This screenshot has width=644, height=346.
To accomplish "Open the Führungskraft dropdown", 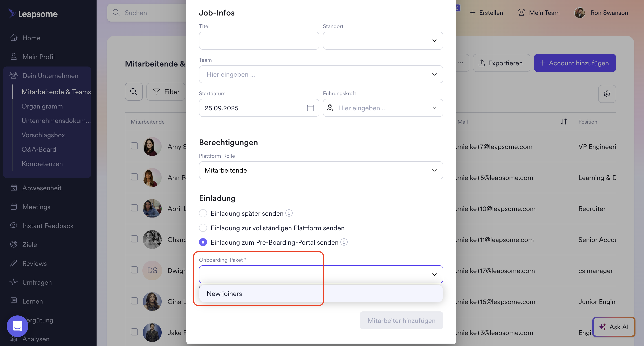I will tap(383, 108).
